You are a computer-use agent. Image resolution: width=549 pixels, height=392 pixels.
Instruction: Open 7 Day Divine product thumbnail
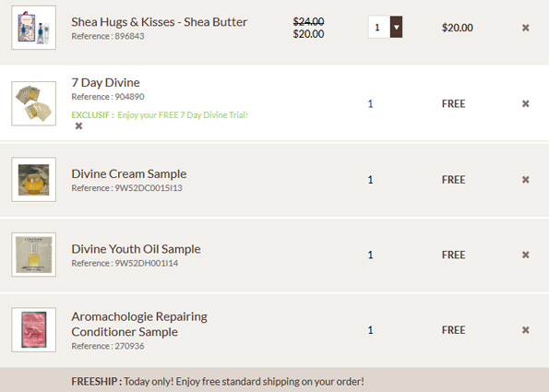33,103
